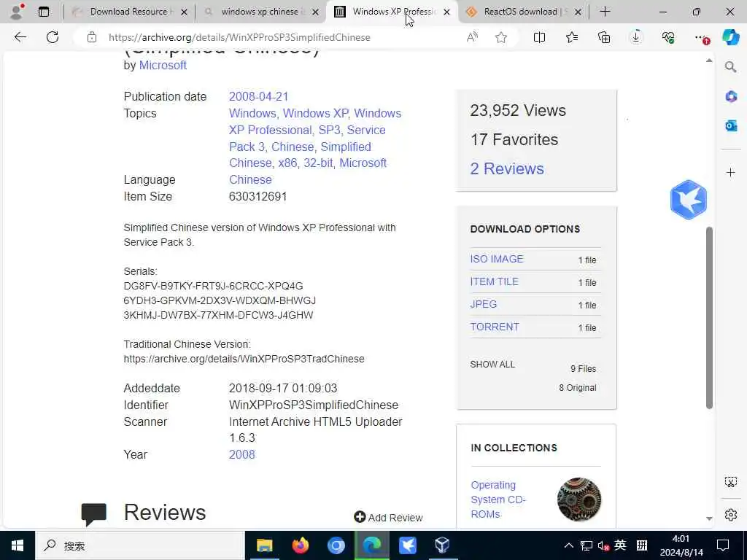Click the muted volume tray icon
This screenshot has width=747, height=560.
click(603, 545)
